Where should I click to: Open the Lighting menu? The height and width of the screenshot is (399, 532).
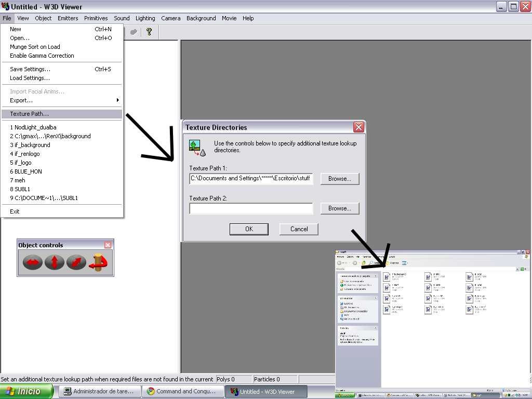(x=145, y=18)
